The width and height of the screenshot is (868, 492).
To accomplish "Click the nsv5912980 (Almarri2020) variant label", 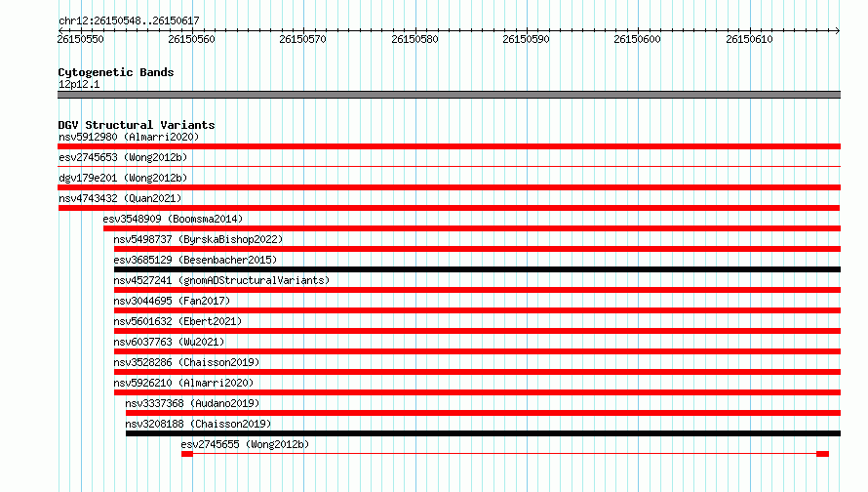I will pos(129,137).
